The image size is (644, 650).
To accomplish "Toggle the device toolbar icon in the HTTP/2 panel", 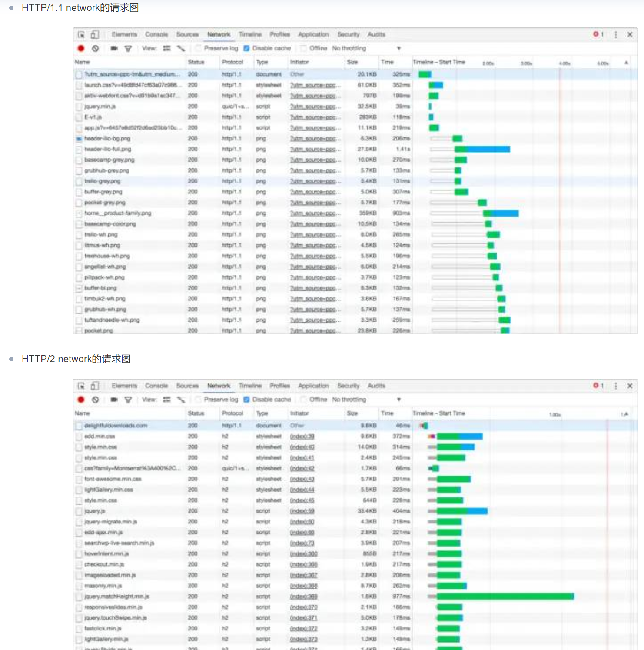I will (95, 386).
